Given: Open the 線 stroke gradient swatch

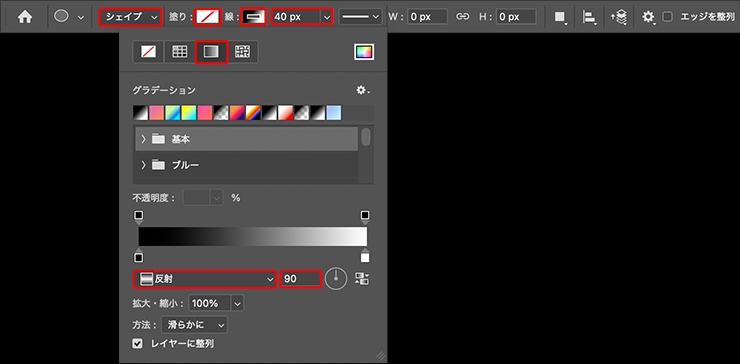Looking at the screenshot, I should [254, 17].
